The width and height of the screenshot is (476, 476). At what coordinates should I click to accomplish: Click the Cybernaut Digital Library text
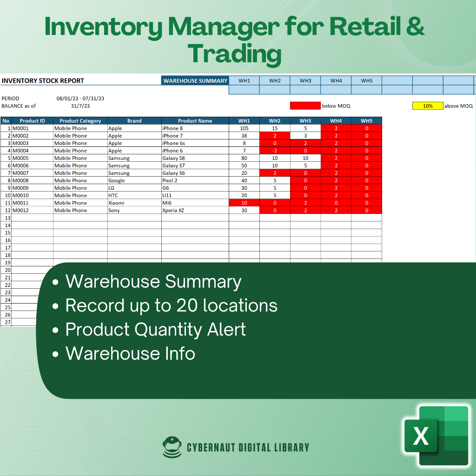[x=248, y=448]
